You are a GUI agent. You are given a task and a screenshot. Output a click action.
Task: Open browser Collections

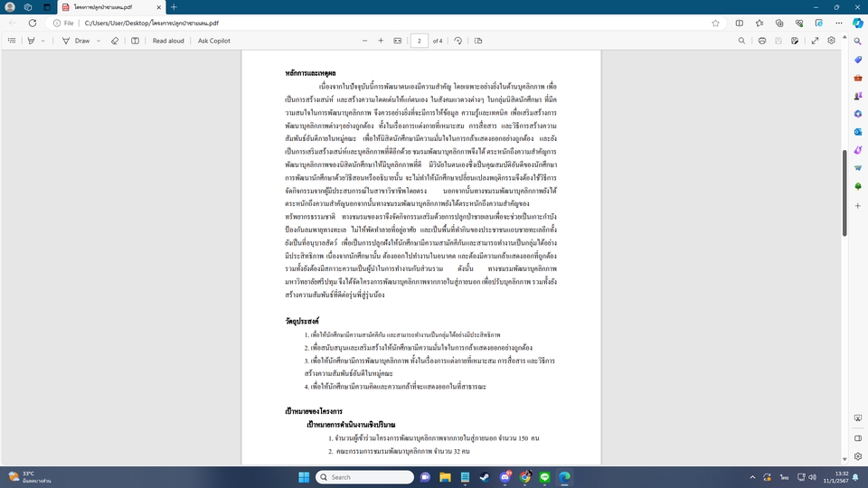coord(779,23)
